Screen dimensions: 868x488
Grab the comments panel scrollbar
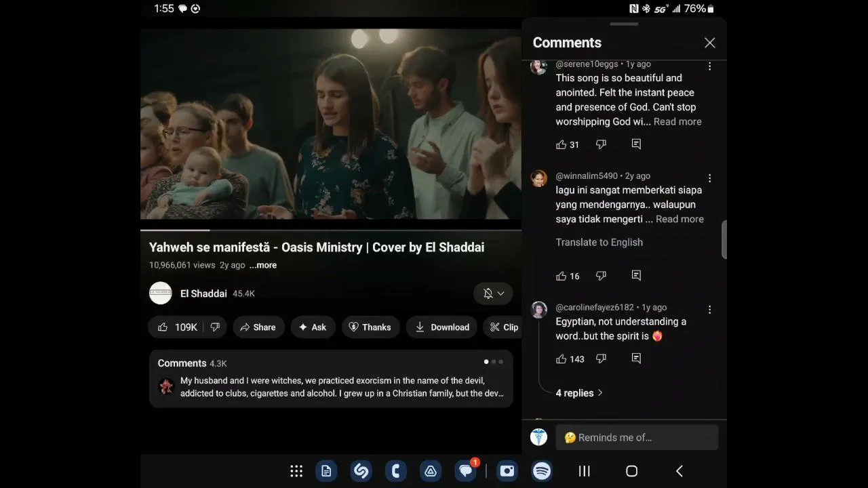[724, 239]
